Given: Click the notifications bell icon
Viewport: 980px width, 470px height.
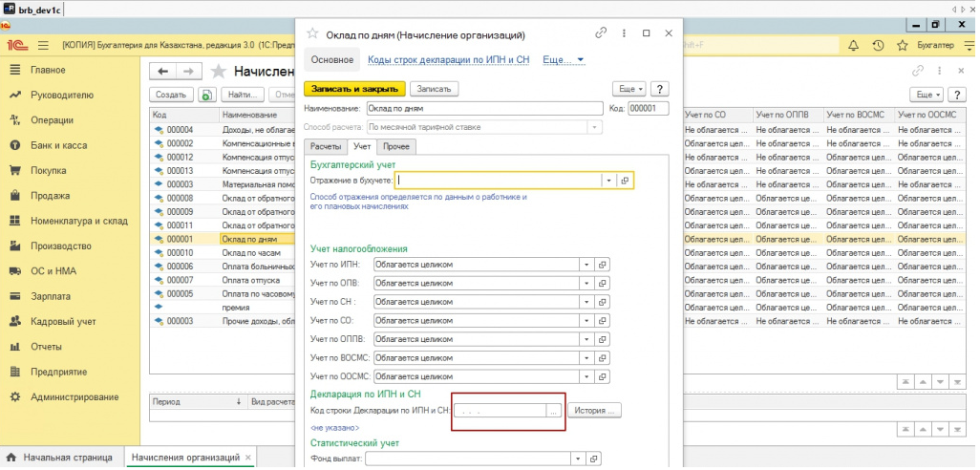Looking at the screenshot, I should coord(853,45).
